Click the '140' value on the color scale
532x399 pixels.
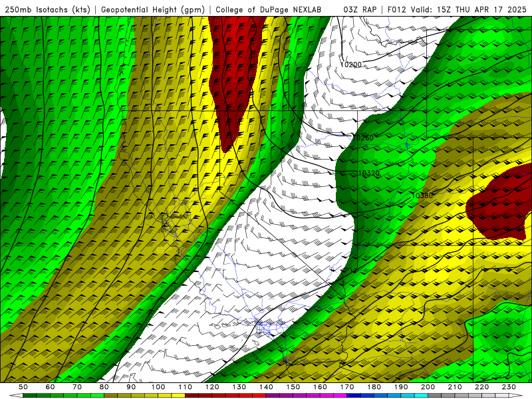tap(266, 387)
